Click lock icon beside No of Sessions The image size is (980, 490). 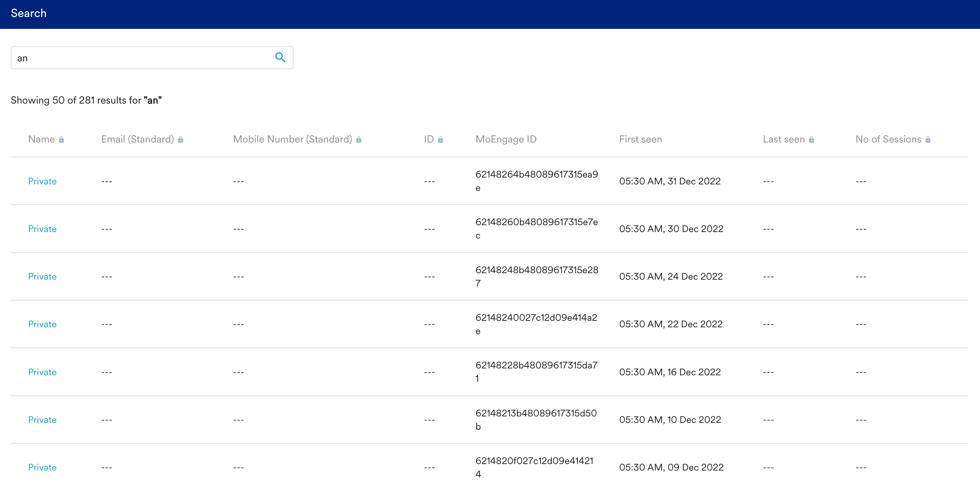[927, 140]
